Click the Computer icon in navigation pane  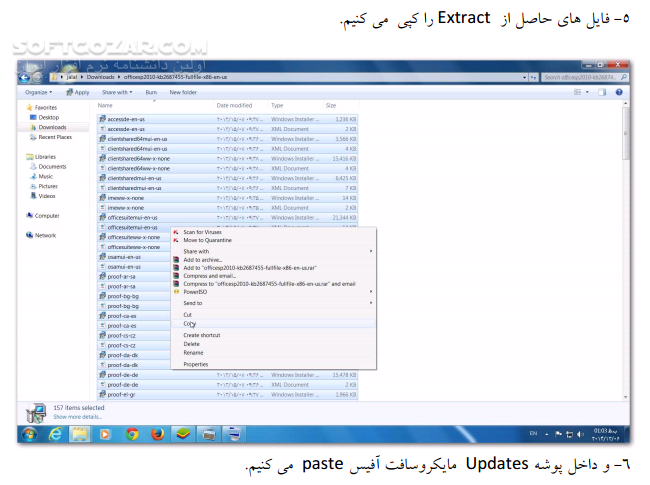[29, 216]
